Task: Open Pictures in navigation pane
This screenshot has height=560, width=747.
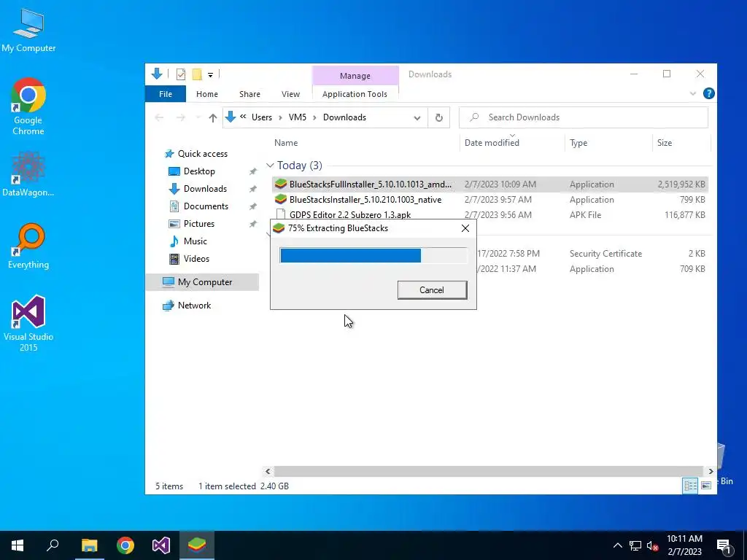Action: pos(198,224)
